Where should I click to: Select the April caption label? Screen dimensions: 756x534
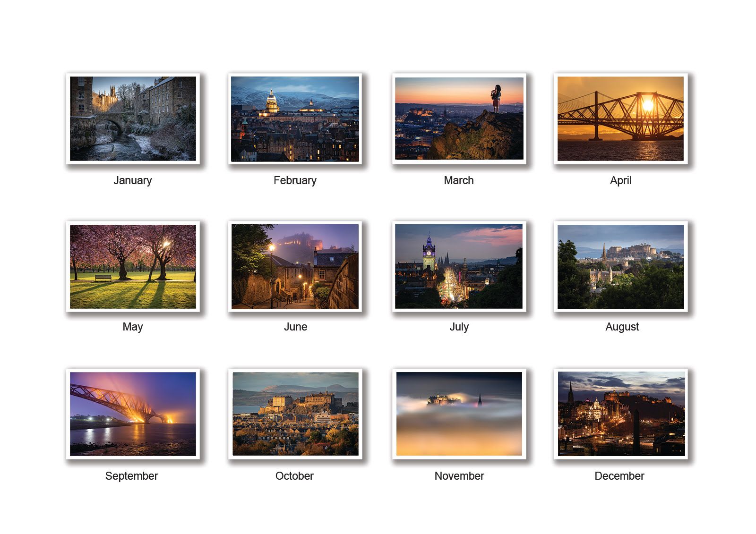click(620, 180)
